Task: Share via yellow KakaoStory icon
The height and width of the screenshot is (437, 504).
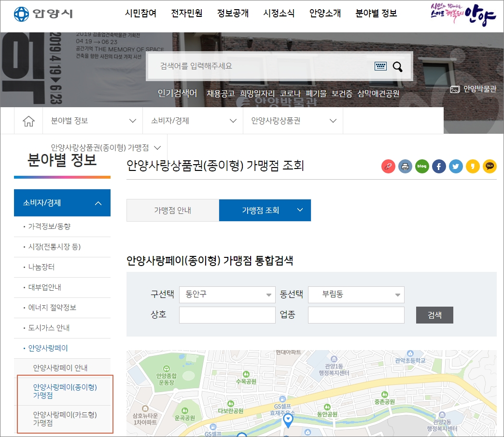Action: pos(473,166)
